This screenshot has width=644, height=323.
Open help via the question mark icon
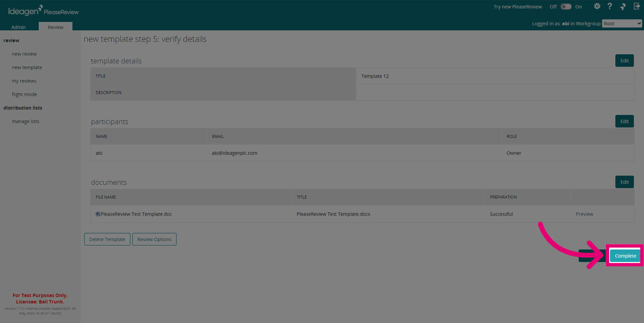point(610,6)
